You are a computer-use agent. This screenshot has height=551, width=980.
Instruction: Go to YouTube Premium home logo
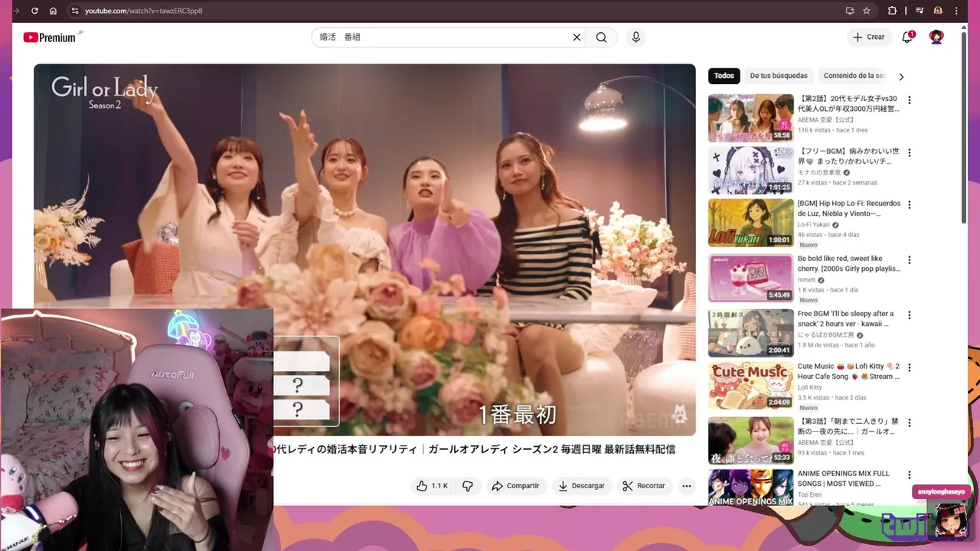pos(51,37)
